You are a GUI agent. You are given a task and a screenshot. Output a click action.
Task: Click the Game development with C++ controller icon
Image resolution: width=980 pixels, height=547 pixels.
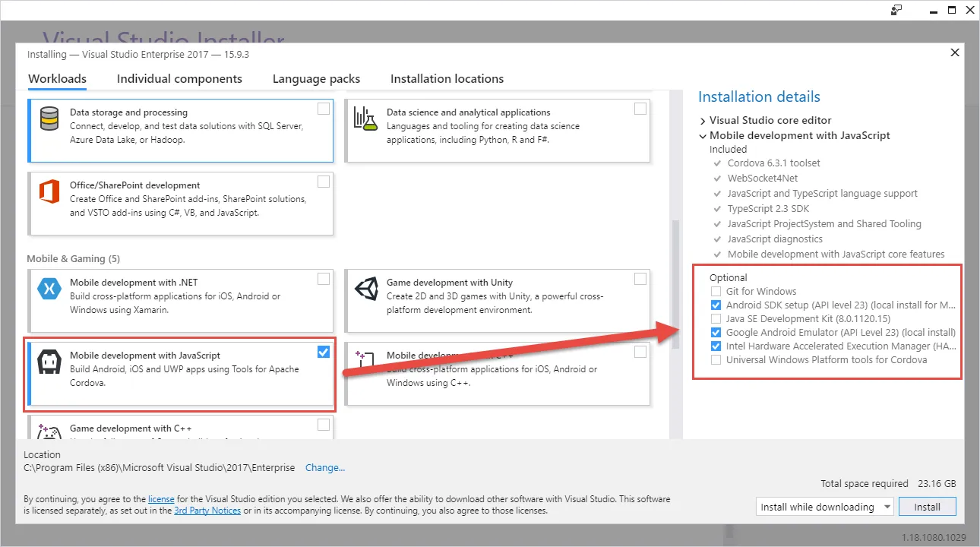point(49,432)
